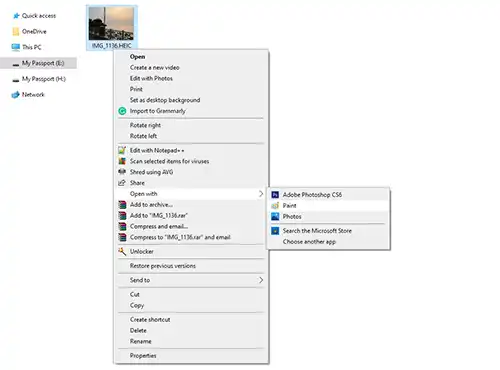
Task: Choose Compress and email...
Action: click(x=191, y=227)
